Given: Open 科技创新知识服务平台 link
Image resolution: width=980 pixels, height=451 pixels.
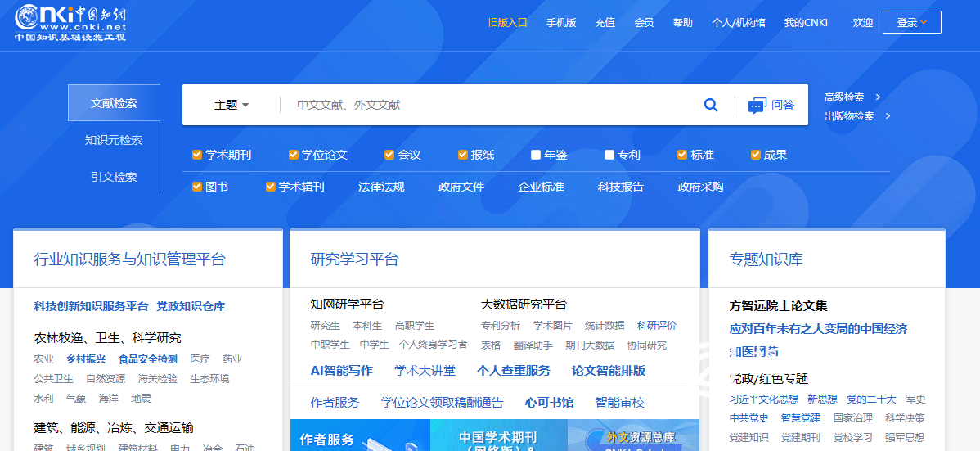Looking at the screenshot, I should point(92,306).
